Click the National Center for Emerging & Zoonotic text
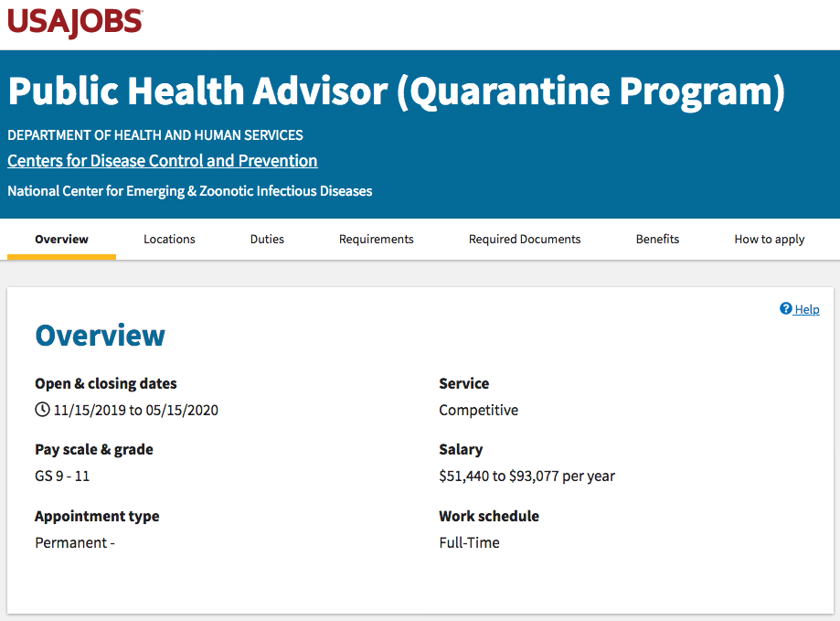Viewport: 840px width, 621px height. coord(189,191)
